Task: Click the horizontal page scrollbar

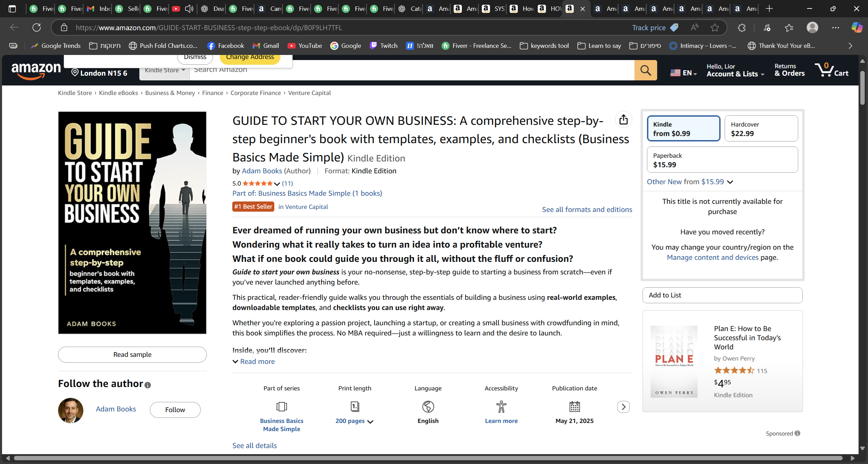Action: click(428, 458)
